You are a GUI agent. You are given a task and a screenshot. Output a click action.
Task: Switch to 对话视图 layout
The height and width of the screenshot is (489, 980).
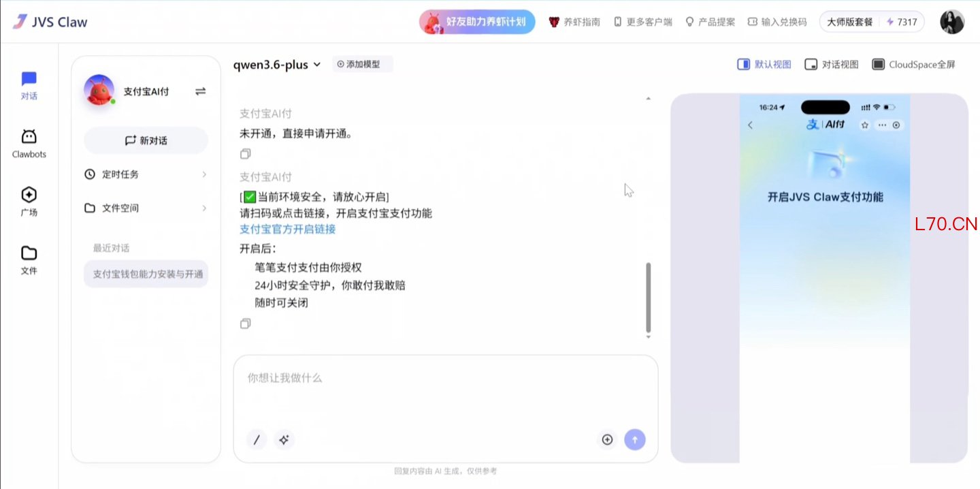(x=832, y=65)
